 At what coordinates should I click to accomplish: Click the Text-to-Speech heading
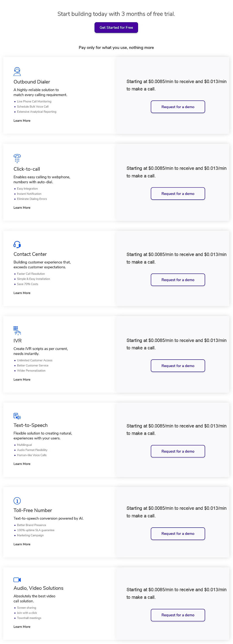30,425
